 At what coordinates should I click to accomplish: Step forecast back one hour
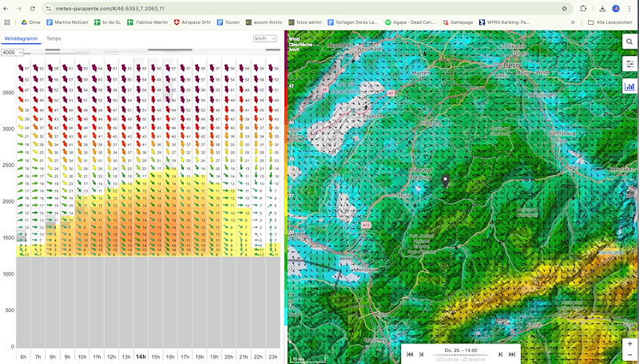422,354
